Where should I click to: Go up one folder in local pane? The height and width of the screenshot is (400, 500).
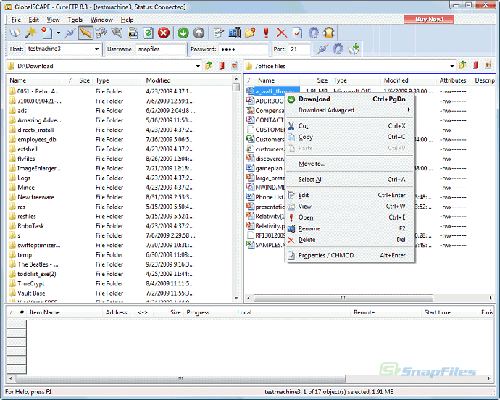click(209, 66)
